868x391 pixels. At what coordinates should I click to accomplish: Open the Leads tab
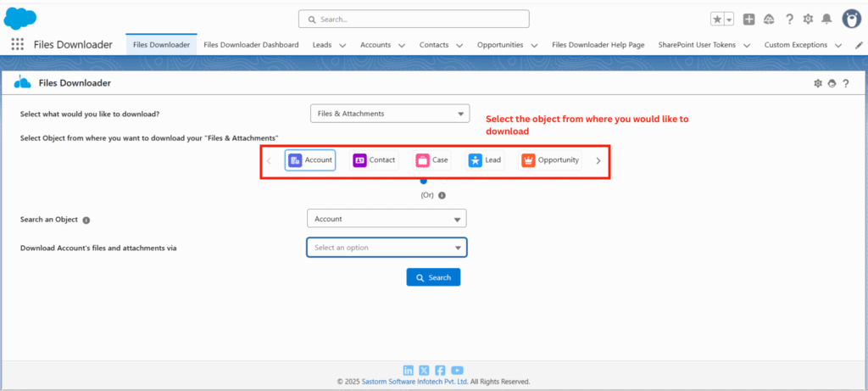click(322, 45)
